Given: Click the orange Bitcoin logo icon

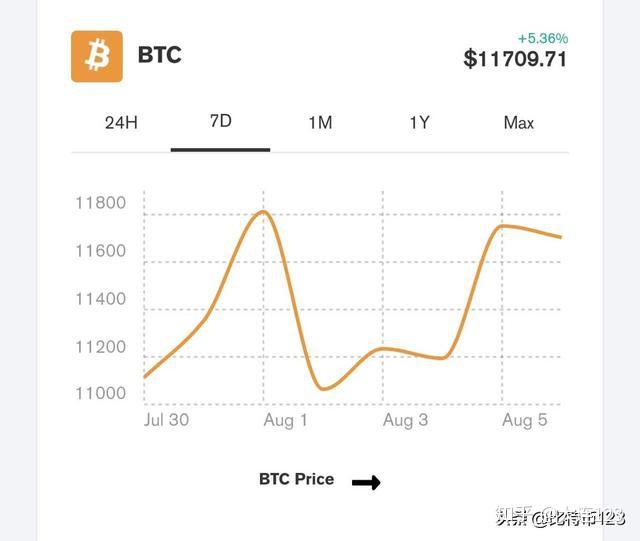Looking at the screenshot, I should pyautogui.click(x=97, y=56).
